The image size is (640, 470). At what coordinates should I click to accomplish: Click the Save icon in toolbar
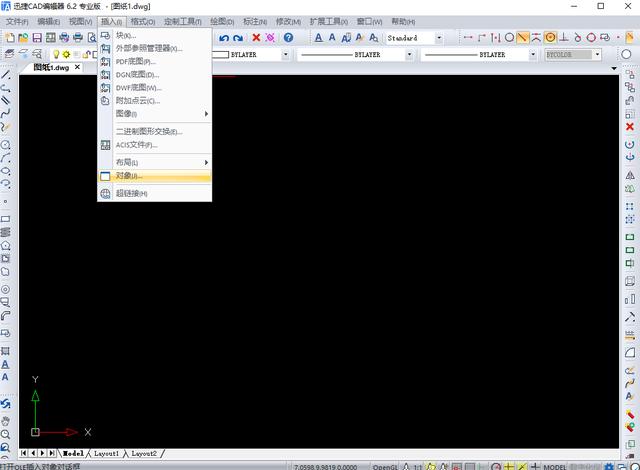click(37, 38)
